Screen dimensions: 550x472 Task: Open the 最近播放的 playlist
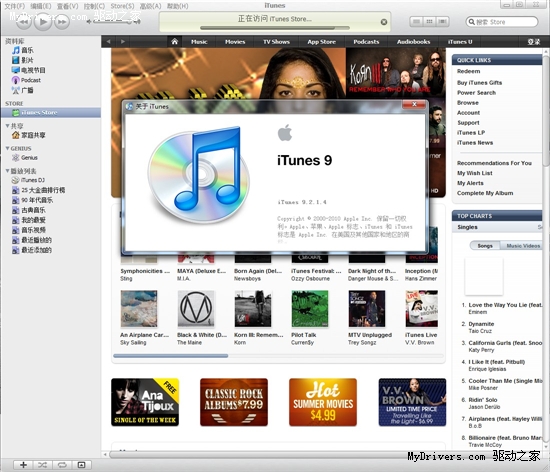coord(32,240)
